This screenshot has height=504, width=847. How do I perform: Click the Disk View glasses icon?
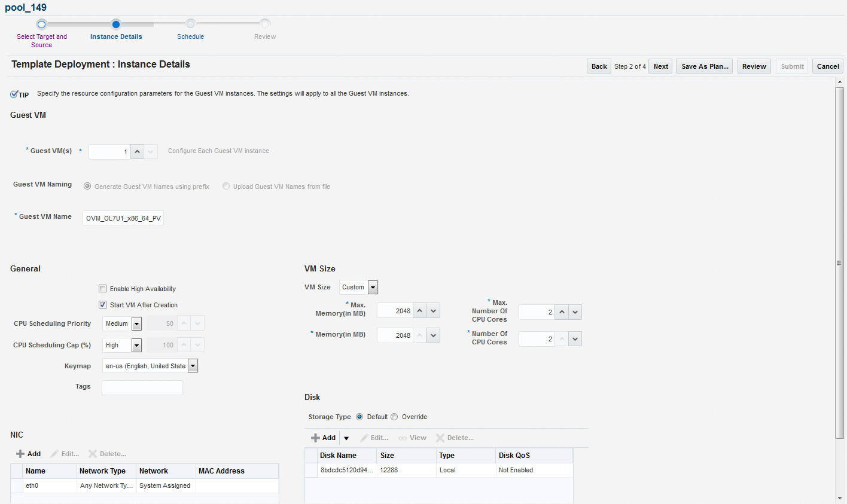403,438
